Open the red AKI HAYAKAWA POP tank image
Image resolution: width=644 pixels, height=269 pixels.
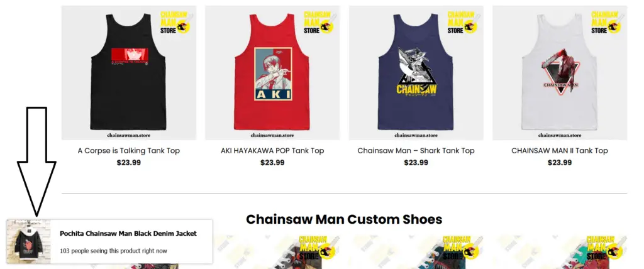pyautogui.click(x=272, y=73)
